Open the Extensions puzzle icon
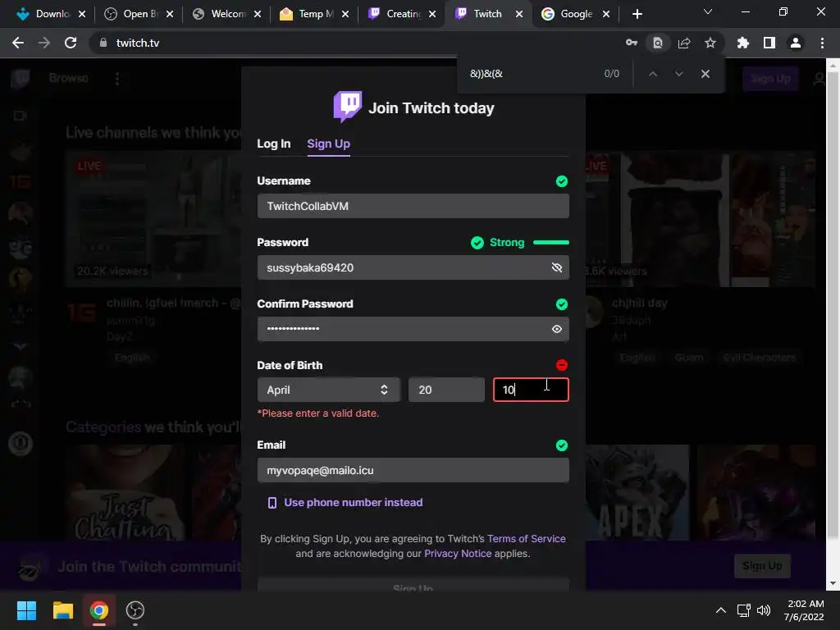Image resolution: width=840 pixels, height=630 pixels. (743, 43)
